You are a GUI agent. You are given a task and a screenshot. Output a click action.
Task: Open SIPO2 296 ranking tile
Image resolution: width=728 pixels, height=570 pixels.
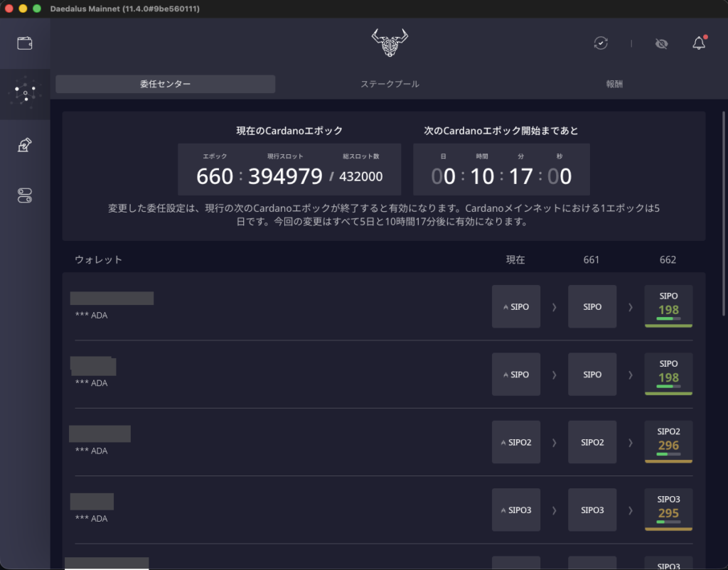(x=668, y=442)
